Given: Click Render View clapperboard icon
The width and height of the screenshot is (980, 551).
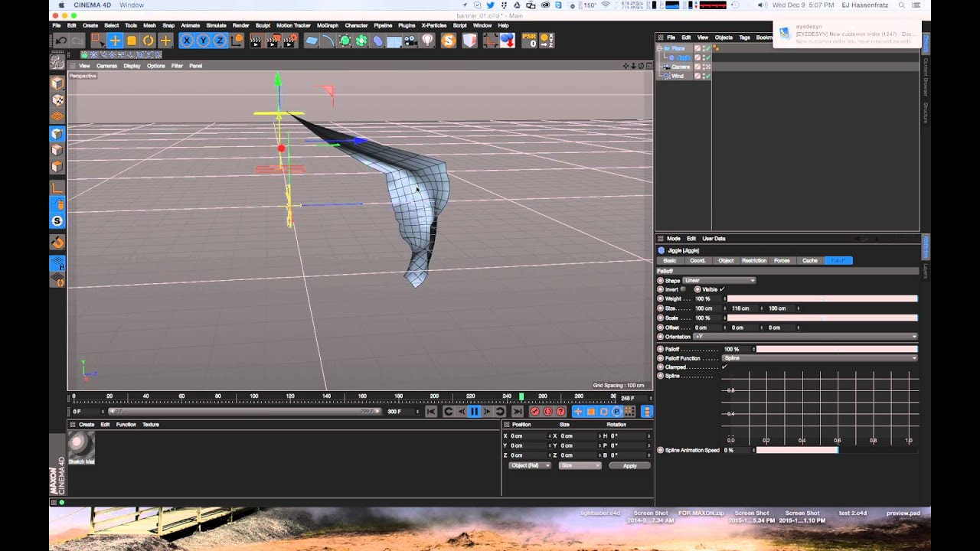Looking at the screenshot, I should pyautogui.click(x=256, y=41).
